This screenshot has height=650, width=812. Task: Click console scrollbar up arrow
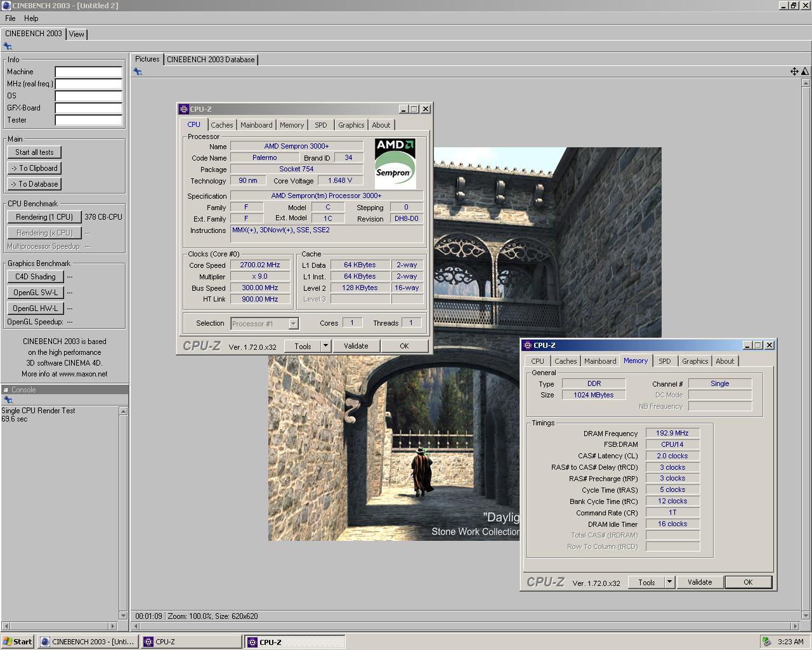(124, 411)
